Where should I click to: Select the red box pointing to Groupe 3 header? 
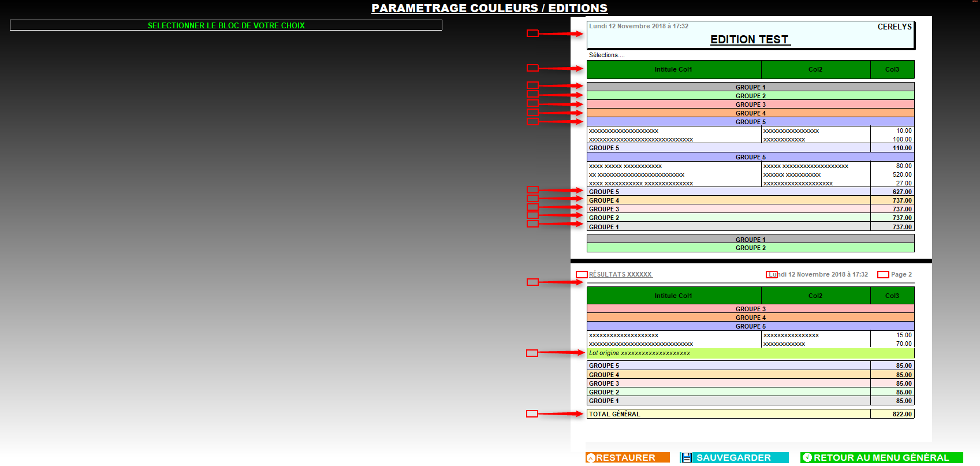532,103
